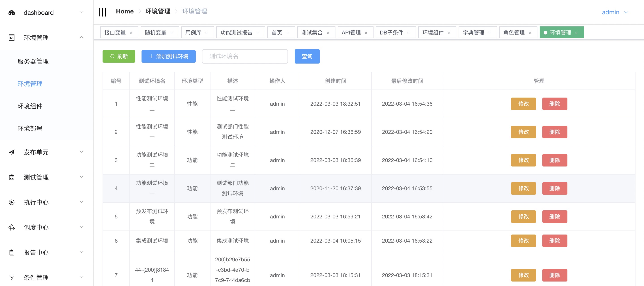This screenshot has width=644, height=286.
Task: Expand the dashboard menu chevron
Action: tap(81, 12)
